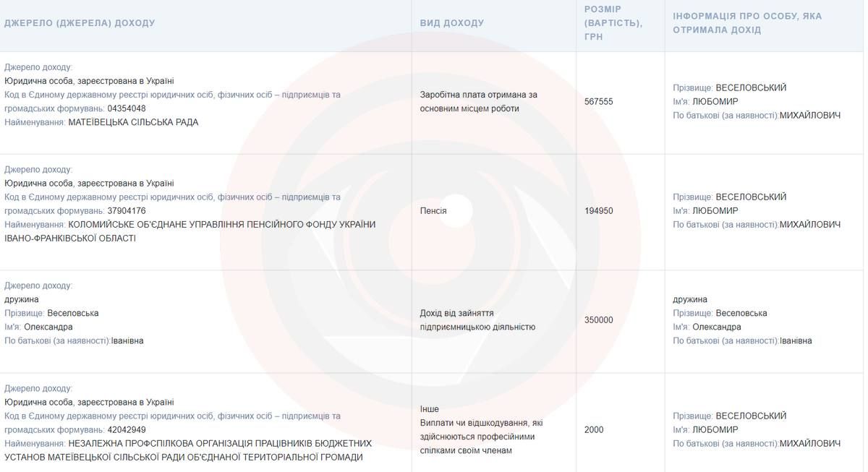Image resolution: width=868 pixels, height=472 pixels.
Task: Click the 'КОЛОМИЙСЬКЕ ОБ'ЄДНАНЕ УПРАВЛІННЯ' pension fund name
Action: 221,225
